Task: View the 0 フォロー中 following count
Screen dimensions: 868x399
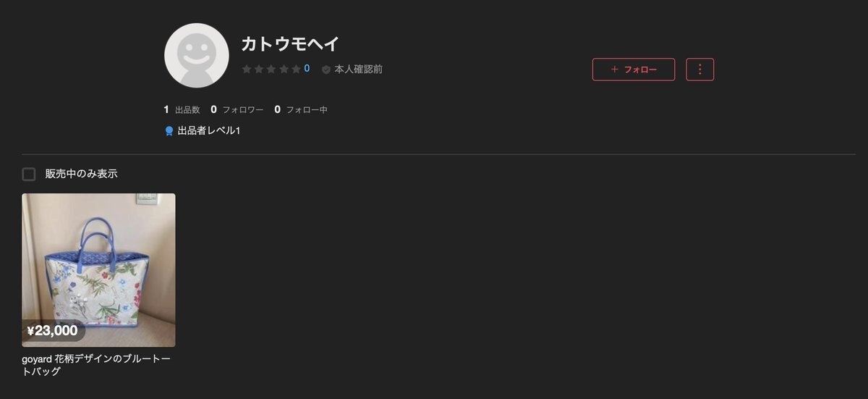Action: pyautogui.click(x=301, y=109)
